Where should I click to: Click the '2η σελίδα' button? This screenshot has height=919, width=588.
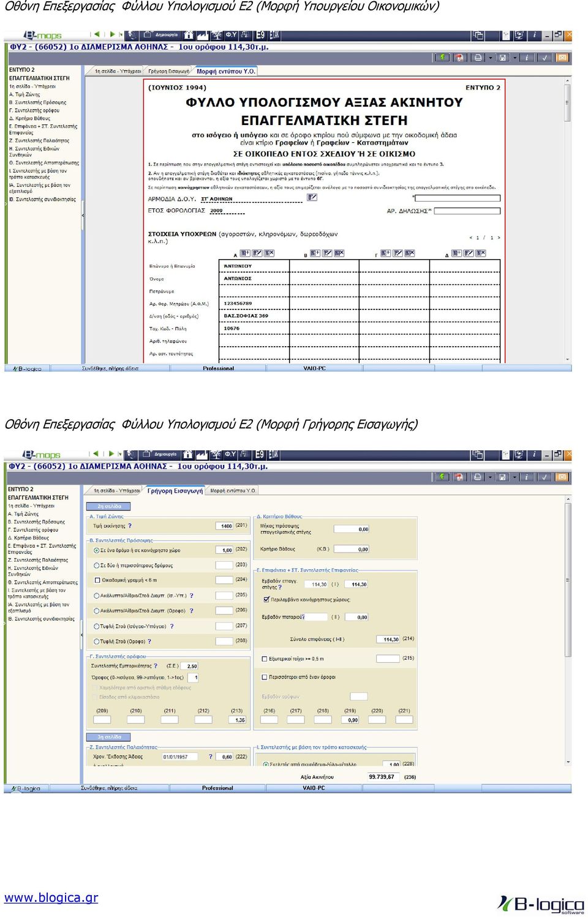tap(109, 507)
